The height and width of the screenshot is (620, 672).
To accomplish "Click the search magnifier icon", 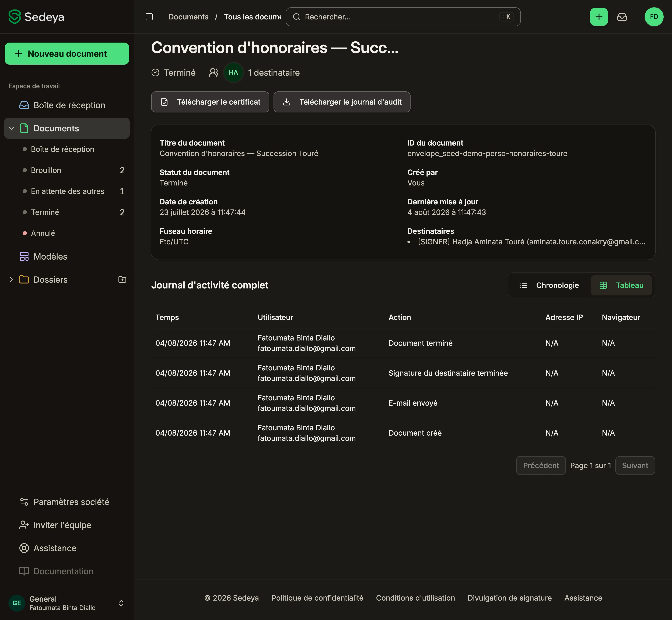I will (x=296, y=17).
